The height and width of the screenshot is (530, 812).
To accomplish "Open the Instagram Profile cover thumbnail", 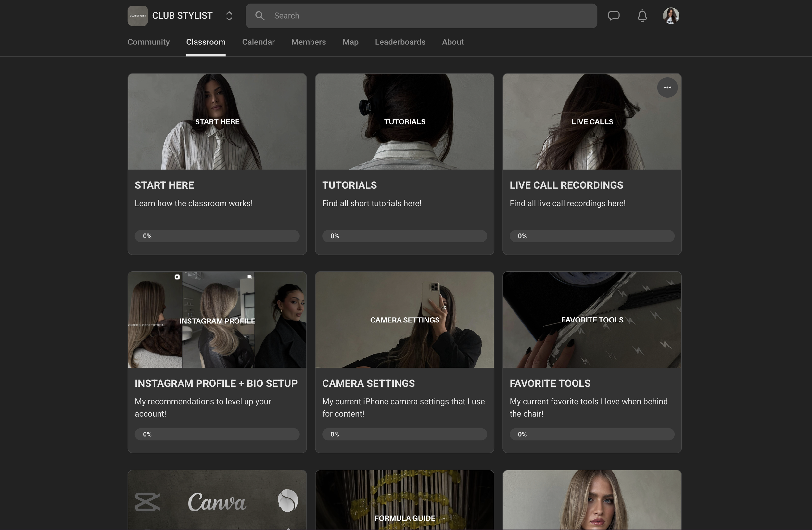I will (x=217, y=320).
